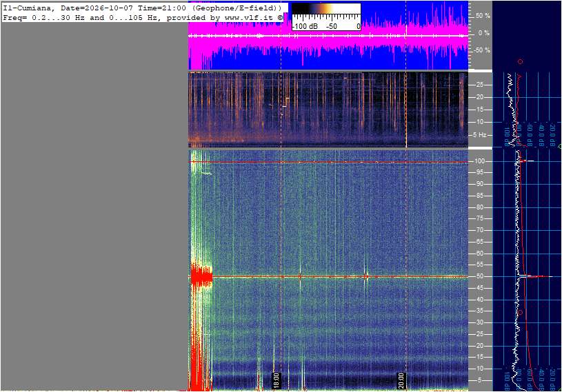Click the -50 % amplitude label
Image resolution: width=562 pixels, height=392 pixels.
click(482, 50)
